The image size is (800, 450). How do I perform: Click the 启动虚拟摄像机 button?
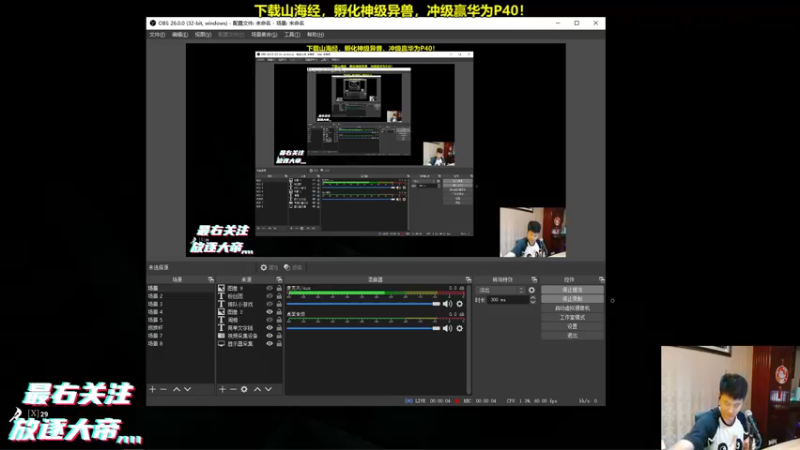click(x=572, y=308)
